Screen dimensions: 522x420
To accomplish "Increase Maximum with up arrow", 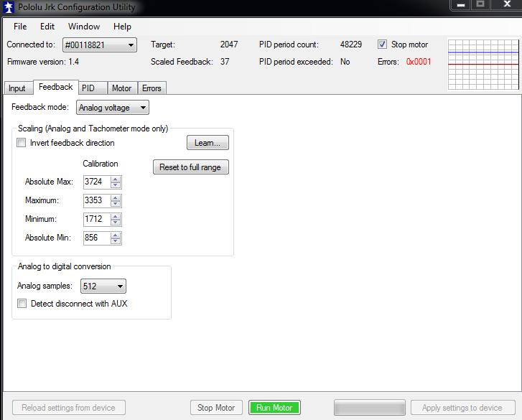I will click(x=116, y=198).
